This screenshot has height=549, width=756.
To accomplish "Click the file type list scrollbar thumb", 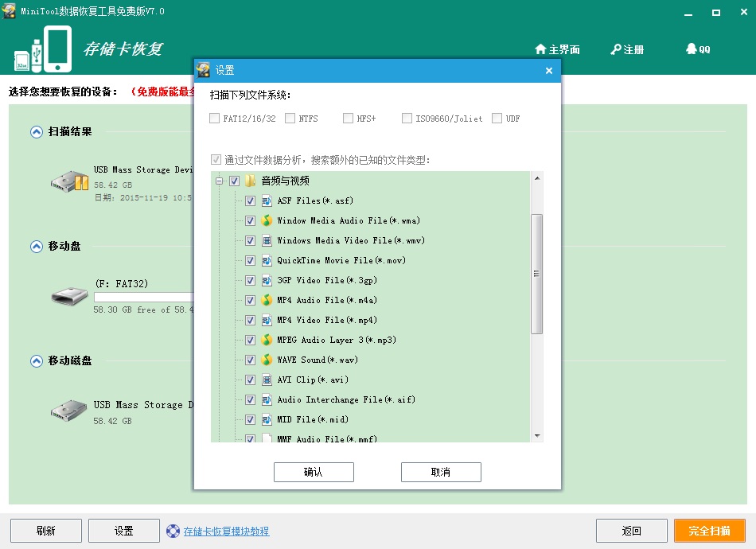I will (536, 274).
